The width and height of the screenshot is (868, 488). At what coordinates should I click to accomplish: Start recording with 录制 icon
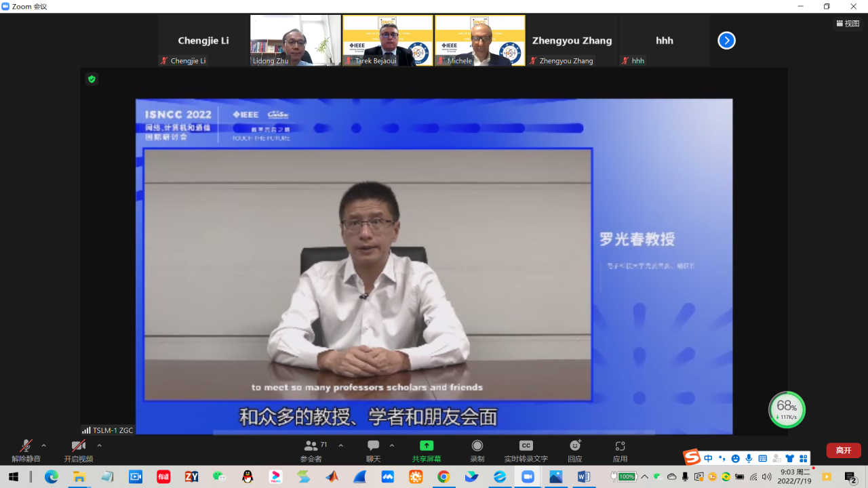coord(477,449)
